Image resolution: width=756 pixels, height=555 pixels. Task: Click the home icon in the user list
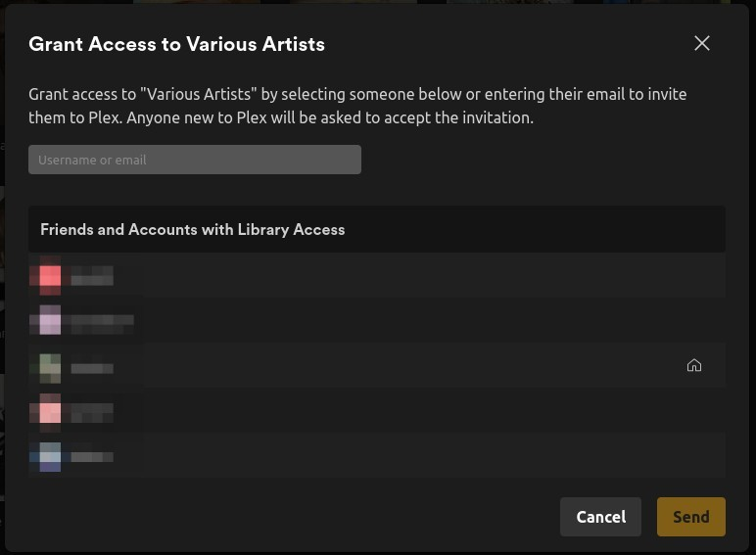tap(694, 366)
